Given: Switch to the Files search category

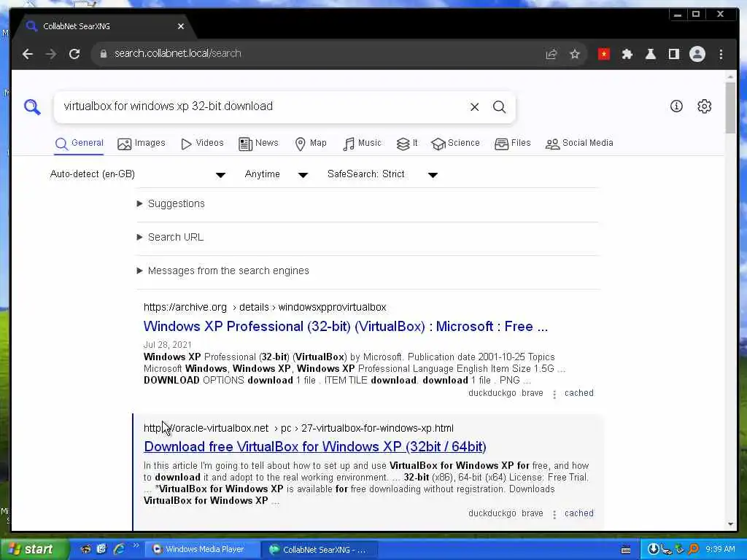Looking at the screenshot, I should [513, 144].
